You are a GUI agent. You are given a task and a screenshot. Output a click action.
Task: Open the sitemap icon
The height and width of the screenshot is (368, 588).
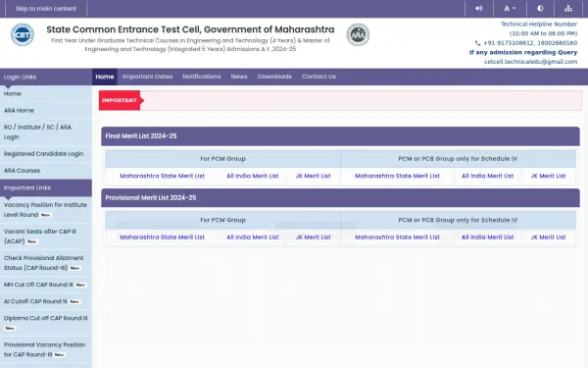tap(568, 8)
